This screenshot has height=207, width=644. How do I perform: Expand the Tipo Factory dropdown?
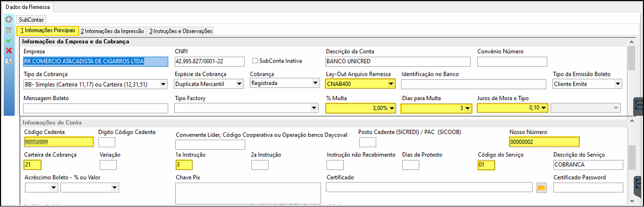[x=314, y=108]
